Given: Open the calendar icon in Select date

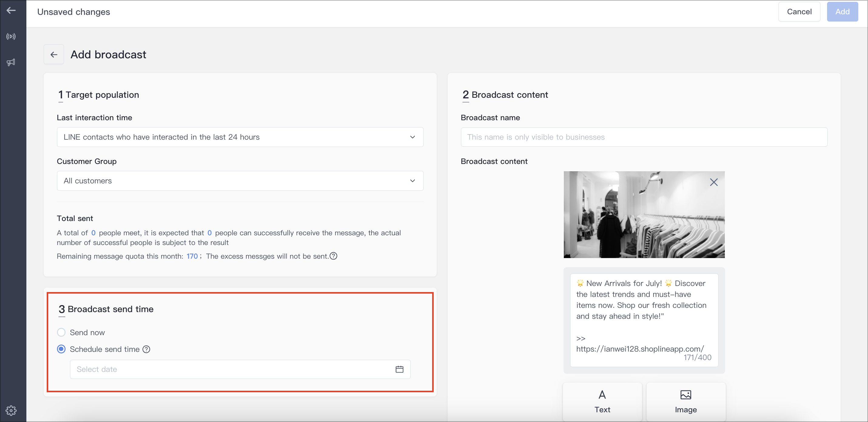Looking at the screenshot, I should (399, 369).
